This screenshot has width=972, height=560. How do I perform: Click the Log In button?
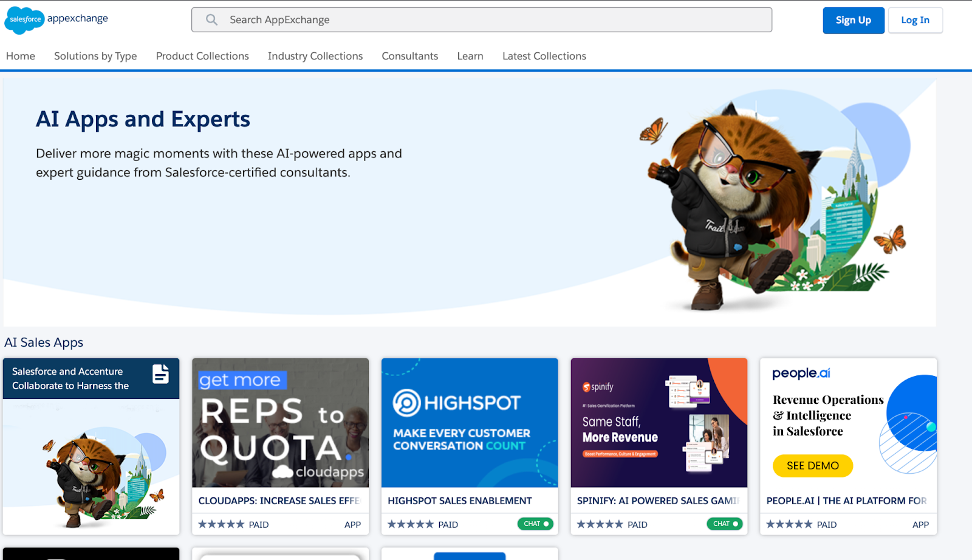click(915, 19)
